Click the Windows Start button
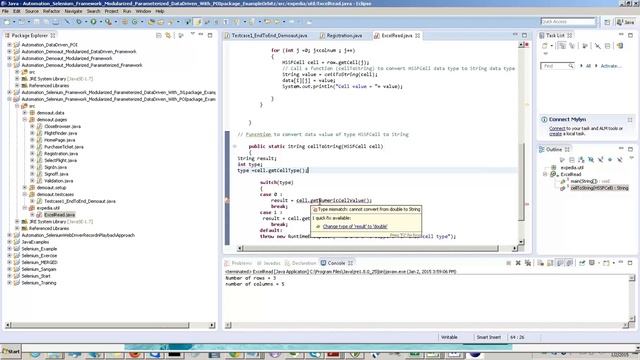The height and width of the screenshot is (360, 640). pos(11,351)
